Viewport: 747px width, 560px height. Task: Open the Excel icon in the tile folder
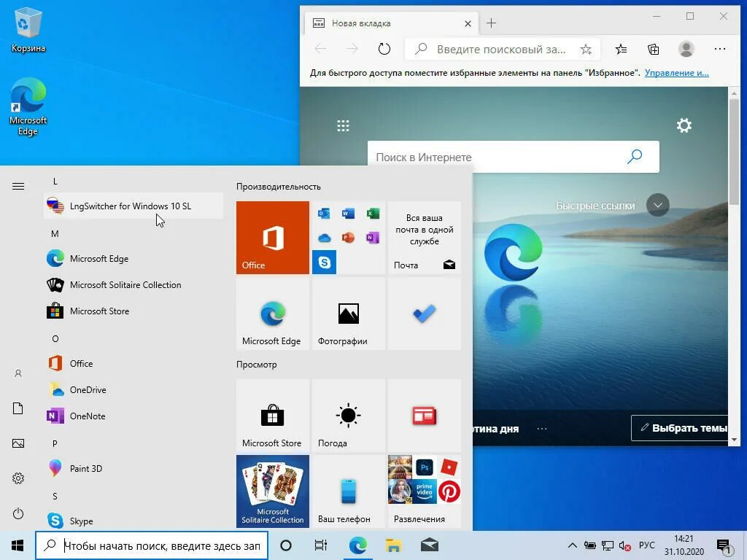373,214
